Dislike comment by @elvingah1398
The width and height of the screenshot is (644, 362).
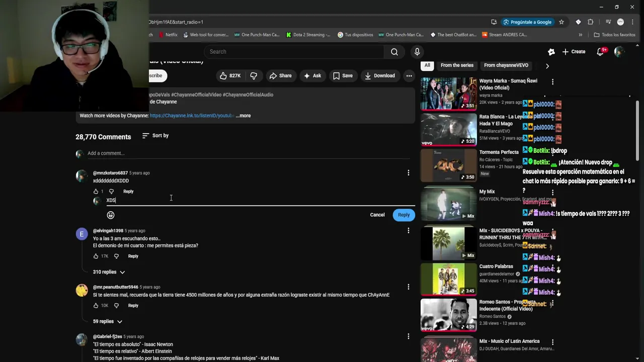click(x=116, y=256)
